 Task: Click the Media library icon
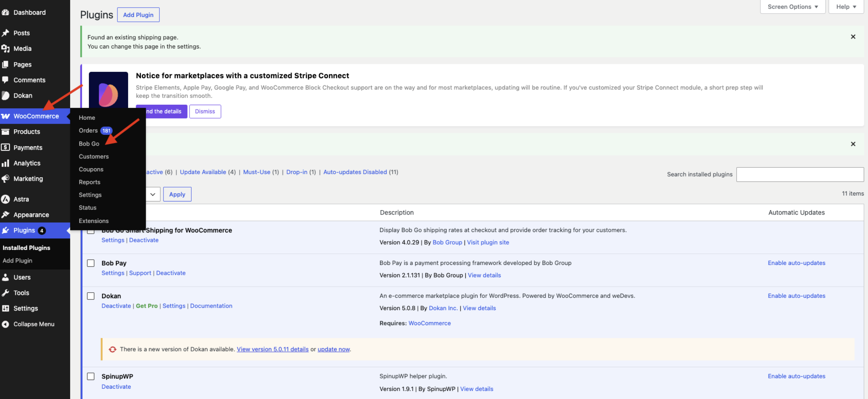point(5,48)
